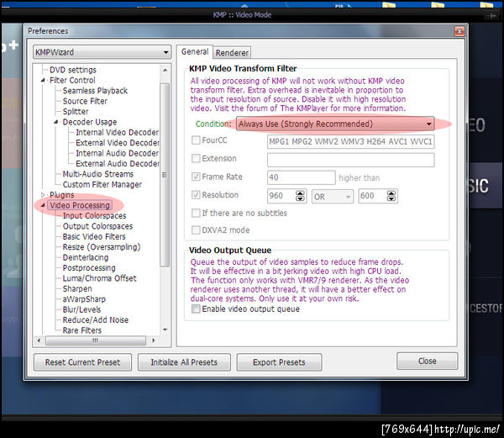Click the FourCC codec list field

[x=350, y=141]
